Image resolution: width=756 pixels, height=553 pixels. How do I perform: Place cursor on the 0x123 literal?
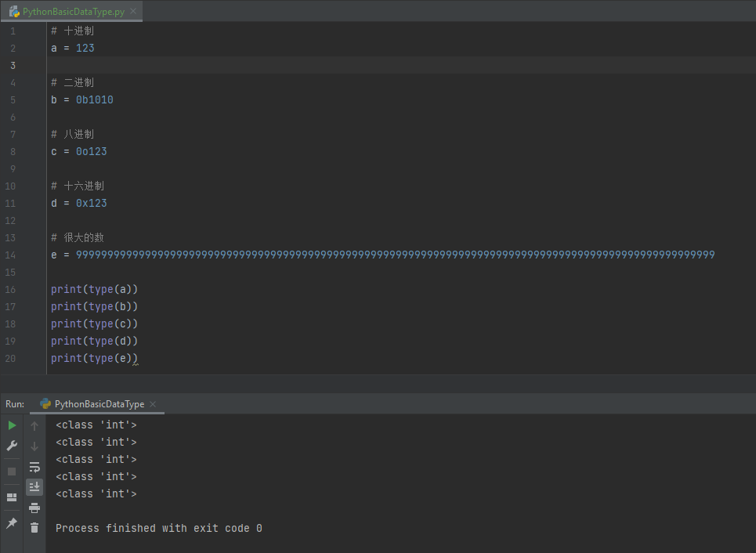coord(92,204)
